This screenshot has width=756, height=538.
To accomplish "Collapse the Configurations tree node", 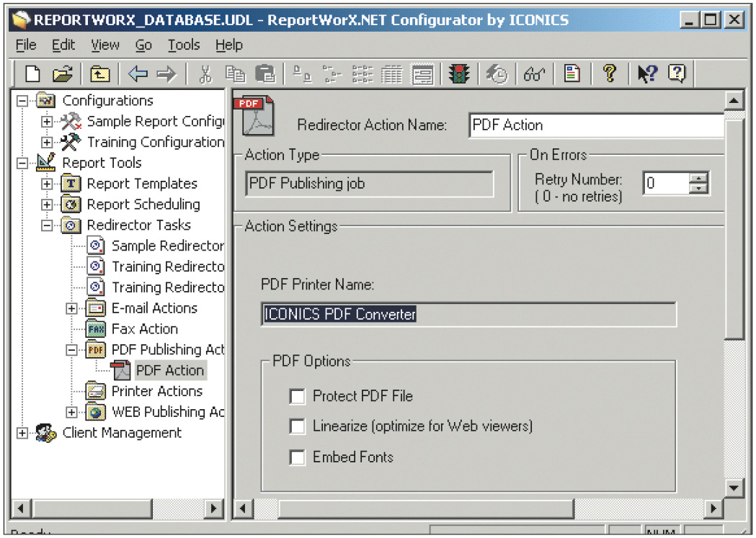I will point(22,101).
